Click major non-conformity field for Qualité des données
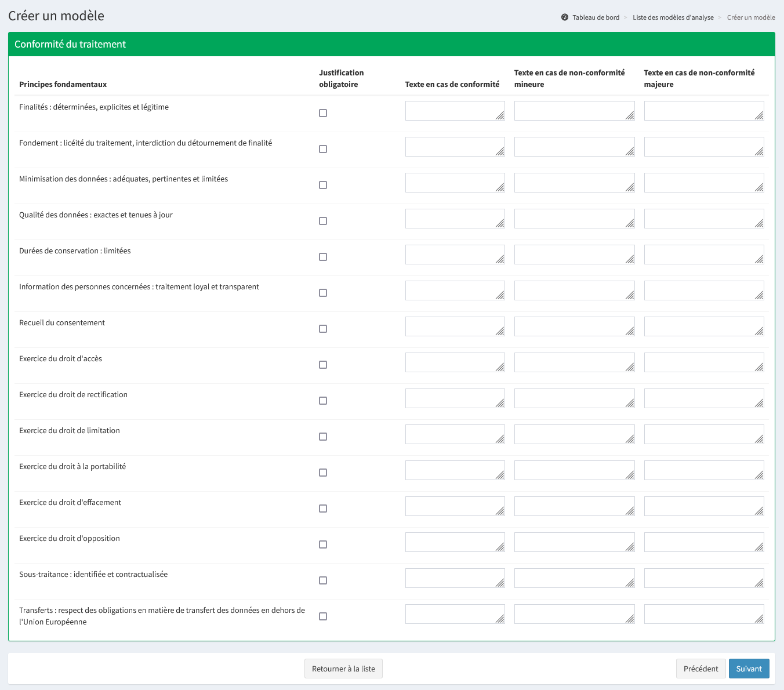 [x=703, y=219]
